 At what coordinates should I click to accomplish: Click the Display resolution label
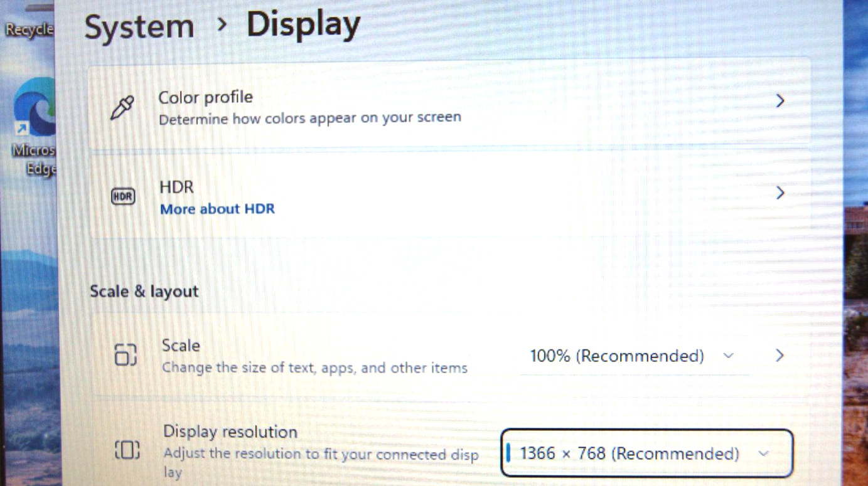[x=230, y=432]
